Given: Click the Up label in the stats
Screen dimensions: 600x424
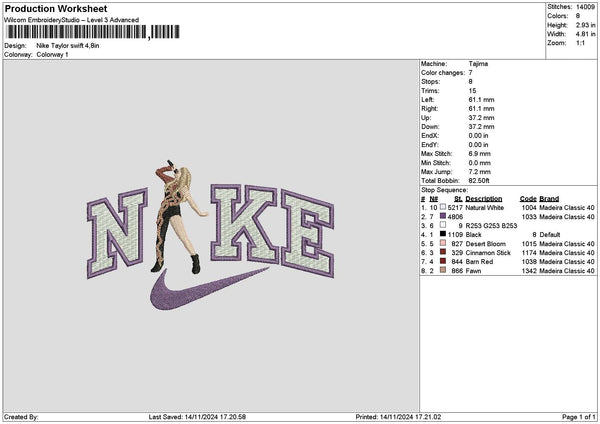Looking at the screenshot, I should click(426, 118).
